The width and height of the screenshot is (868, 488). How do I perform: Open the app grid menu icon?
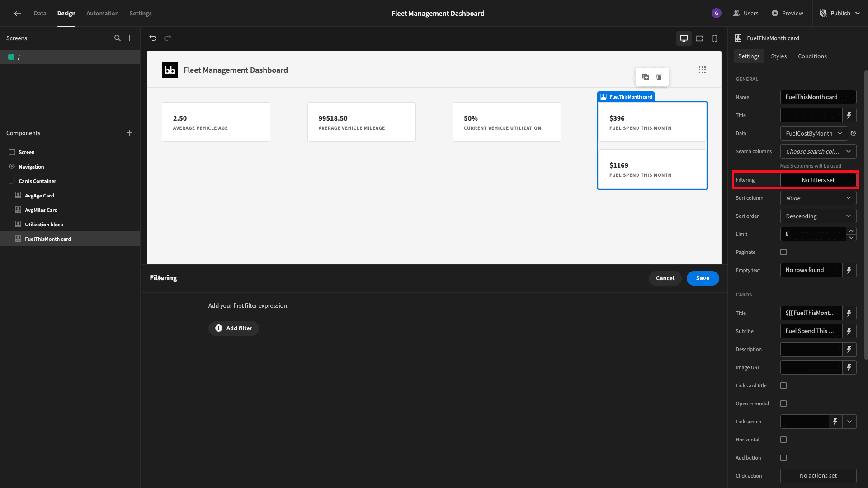[702, 70]
